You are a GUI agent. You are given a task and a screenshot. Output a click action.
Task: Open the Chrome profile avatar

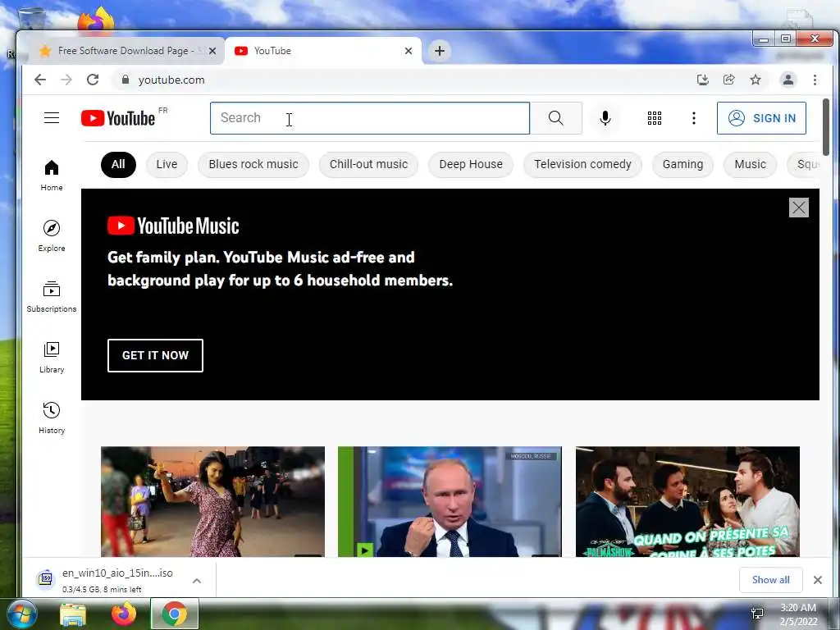(x=788, y=80)
